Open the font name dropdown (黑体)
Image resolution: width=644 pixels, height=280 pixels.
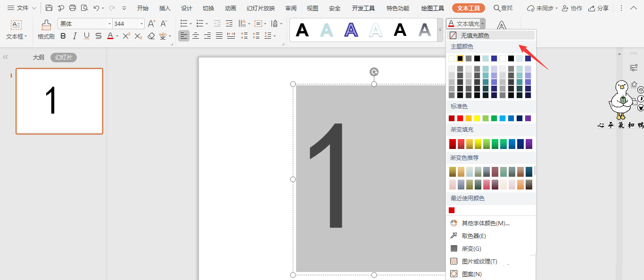109,24
